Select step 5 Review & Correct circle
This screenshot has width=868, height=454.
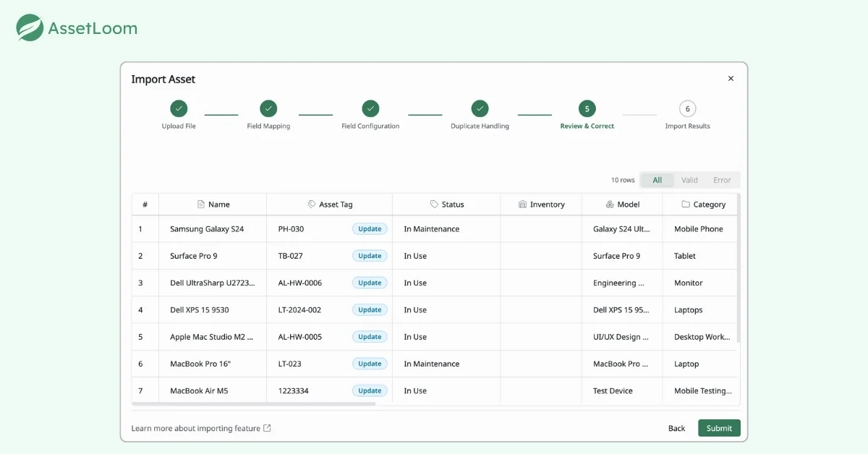tap(587, 108)
